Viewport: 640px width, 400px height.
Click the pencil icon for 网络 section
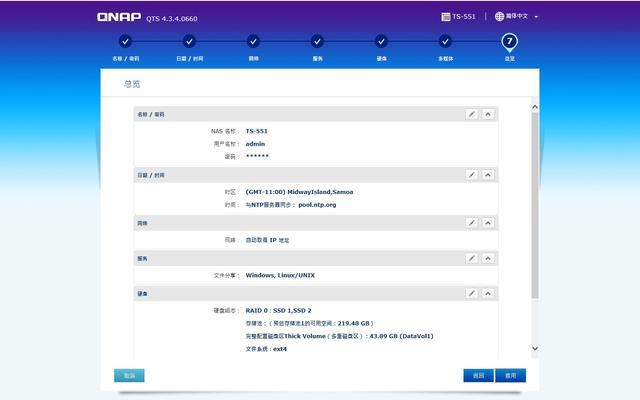[x=472, y=223]
